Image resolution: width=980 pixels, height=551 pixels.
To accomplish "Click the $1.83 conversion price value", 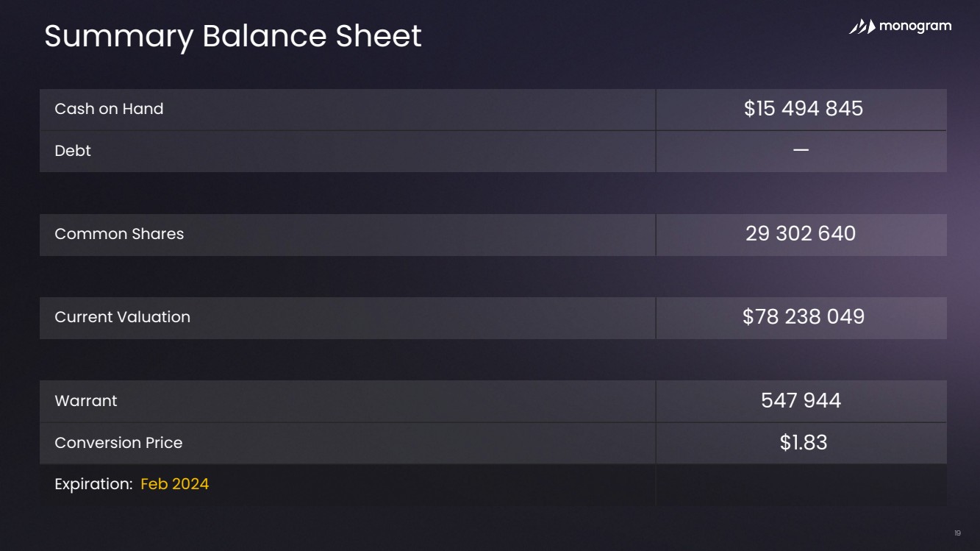I will [x=804, y=443].
